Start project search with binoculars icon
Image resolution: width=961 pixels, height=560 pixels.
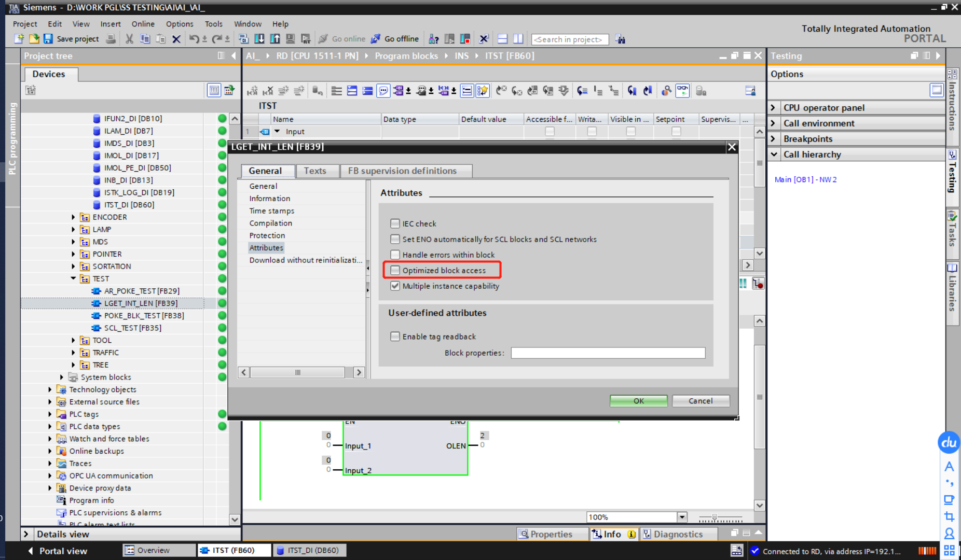(x=620, y=39)
